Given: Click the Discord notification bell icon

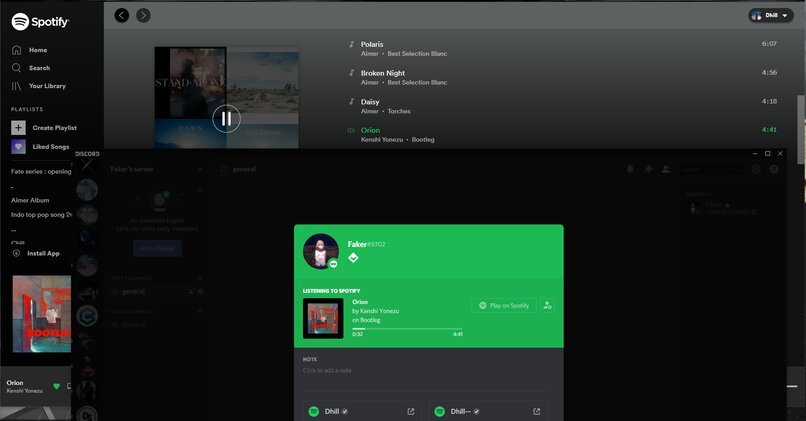Looking at the screenshot, I should [x=630, y=169].
